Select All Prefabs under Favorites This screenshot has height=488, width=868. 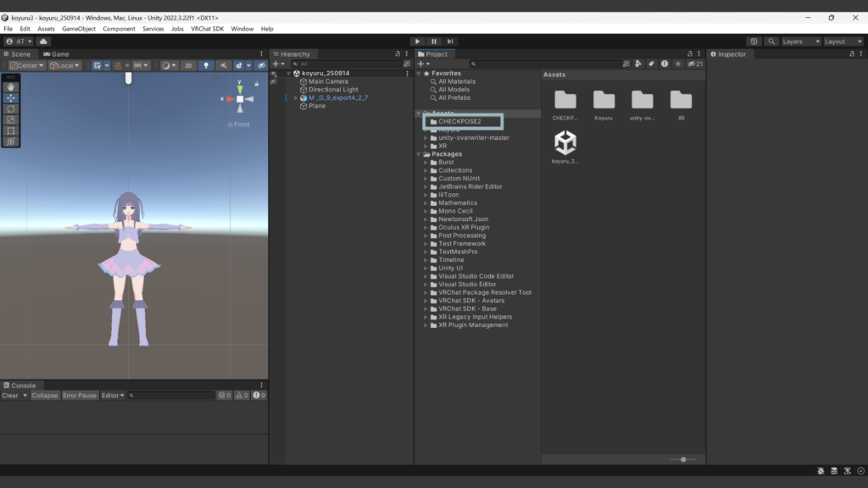pos(453,97)
